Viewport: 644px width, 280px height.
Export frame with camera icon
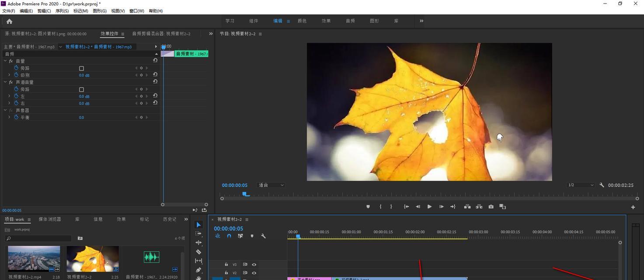(491, 206)
